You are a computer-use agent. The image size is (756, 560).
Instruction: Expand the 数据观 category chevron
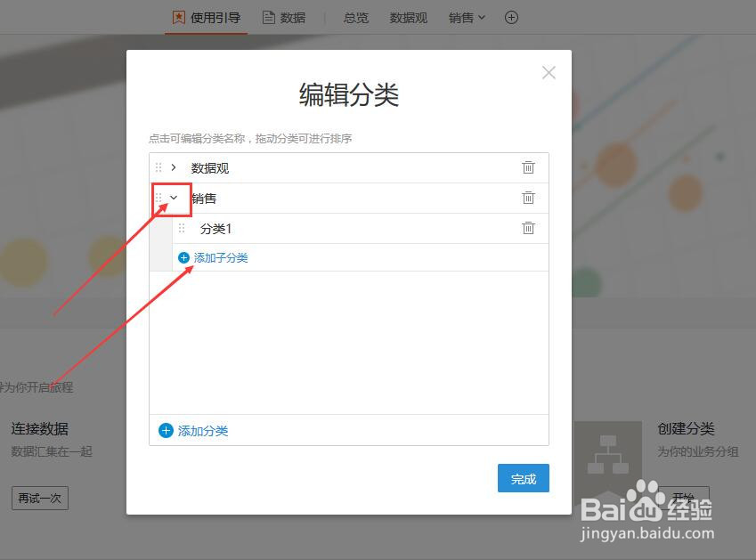[175, 166]
